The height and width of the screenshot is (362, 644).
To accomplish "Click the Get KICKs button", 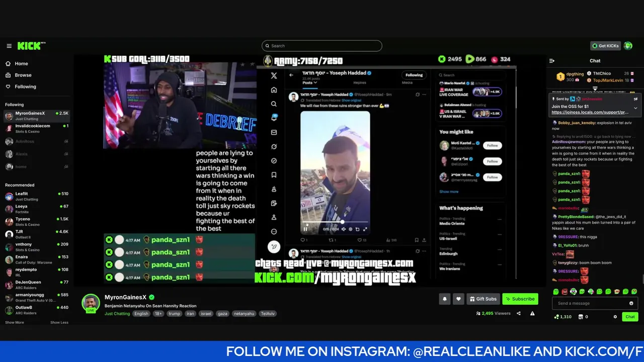I will point(605,46).
